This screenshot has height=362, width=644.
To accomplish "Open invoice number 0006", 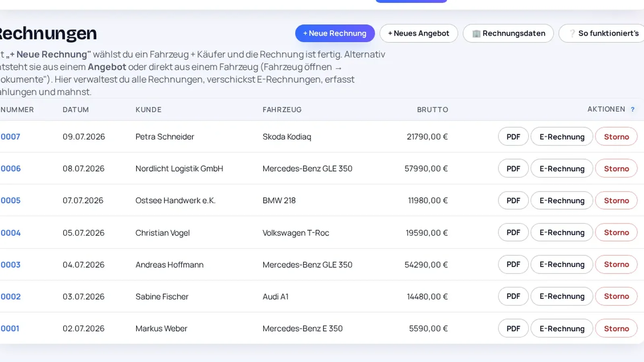I will [10, 169].
